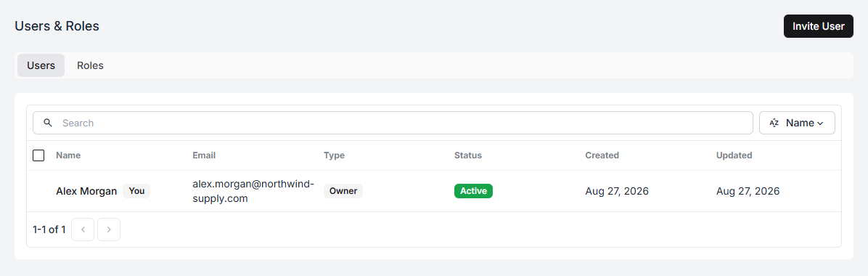Click the 1-1 of 1 pagination text

pyautogui.click(x=49, y=230)
